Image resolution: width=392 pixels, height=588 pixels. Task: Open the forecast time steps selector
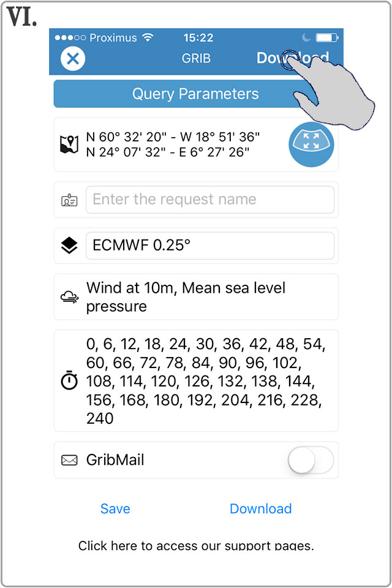[x=196, y=380]
